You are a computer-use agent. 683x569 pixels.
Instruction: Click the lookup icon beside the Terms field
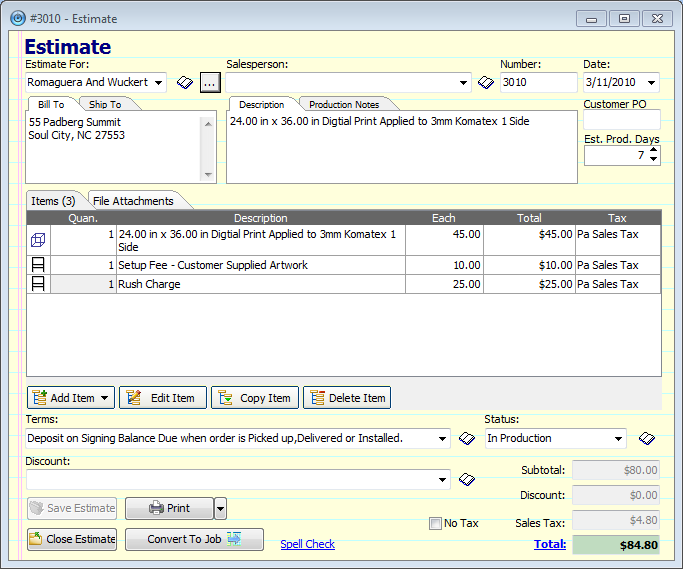[x=466, y=438]
